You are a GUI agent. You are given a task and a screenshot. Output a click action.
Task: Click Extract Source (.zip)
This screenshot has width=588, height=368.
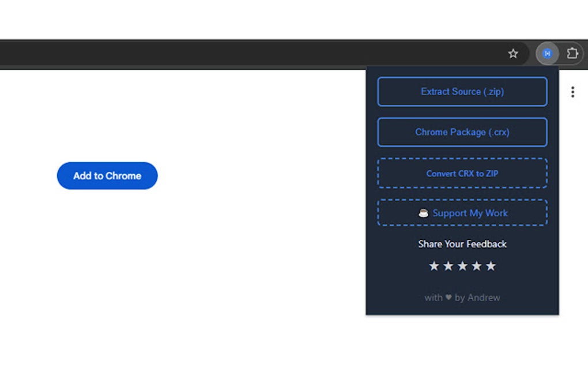pyautogui.click(x=462, y=91)
